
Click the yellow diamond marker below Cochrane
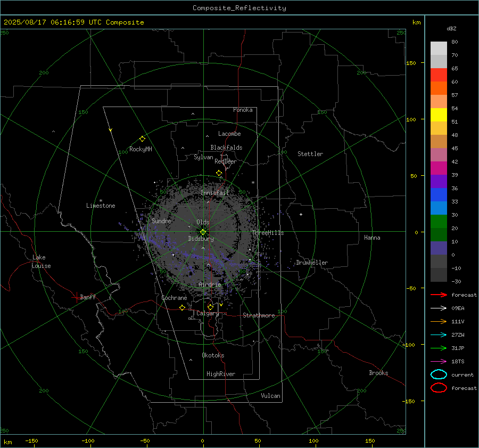point(183,307)
